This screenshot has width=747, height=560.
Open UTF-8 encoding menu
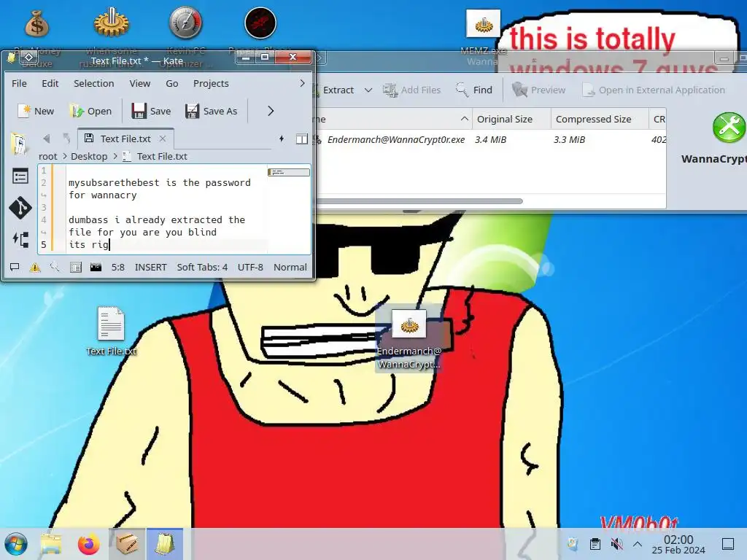tap(250, 267)
